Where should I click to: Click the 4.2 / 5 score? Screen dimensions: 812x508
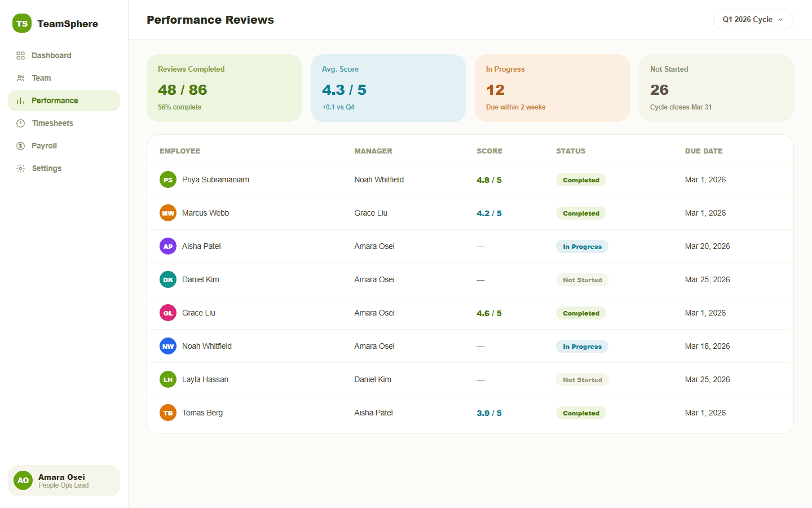(x=489, y=213)
